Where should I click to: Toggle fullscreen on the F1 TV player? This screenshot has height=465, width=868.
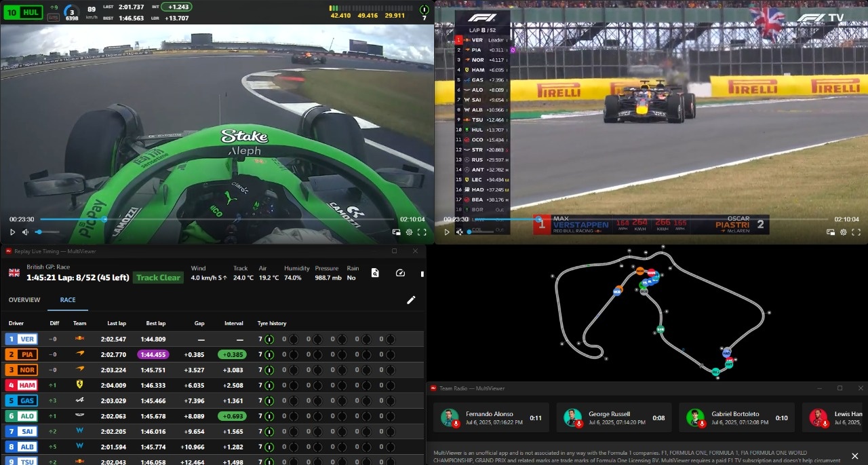tap(856, 232)
